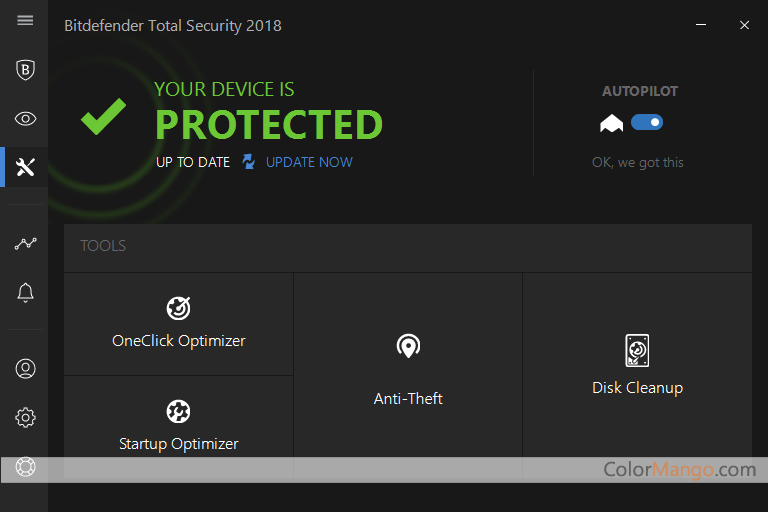The height and width of the screenshot is (512, 768).
Task: Click the green protected checkmark
Action: (103, 117)
